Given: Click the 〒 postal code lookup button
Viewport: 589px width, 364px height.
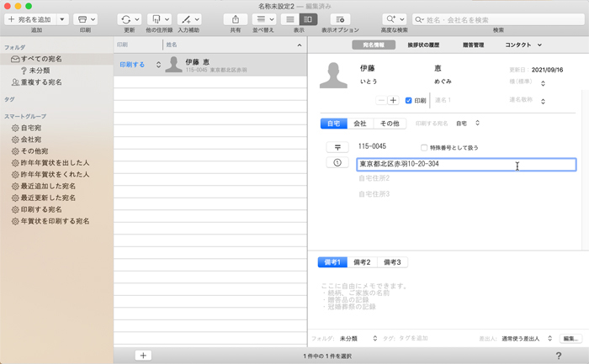Looking at the screenshot, I should click(337, 147).
